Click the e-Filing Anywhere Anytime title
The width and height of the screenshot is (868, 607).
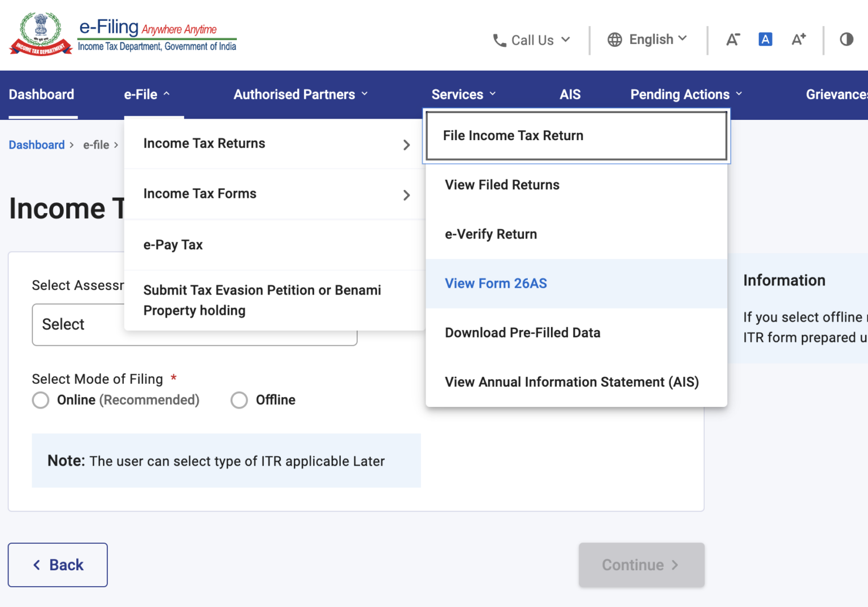(x=148, y=27)
